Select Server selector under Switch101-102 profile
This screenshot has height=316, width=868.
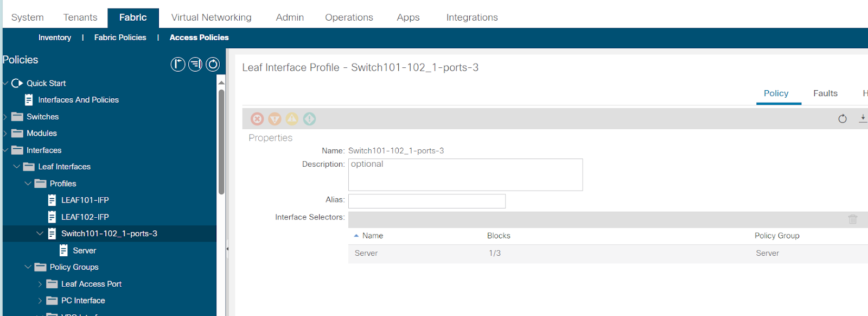(x=84, y=250)
